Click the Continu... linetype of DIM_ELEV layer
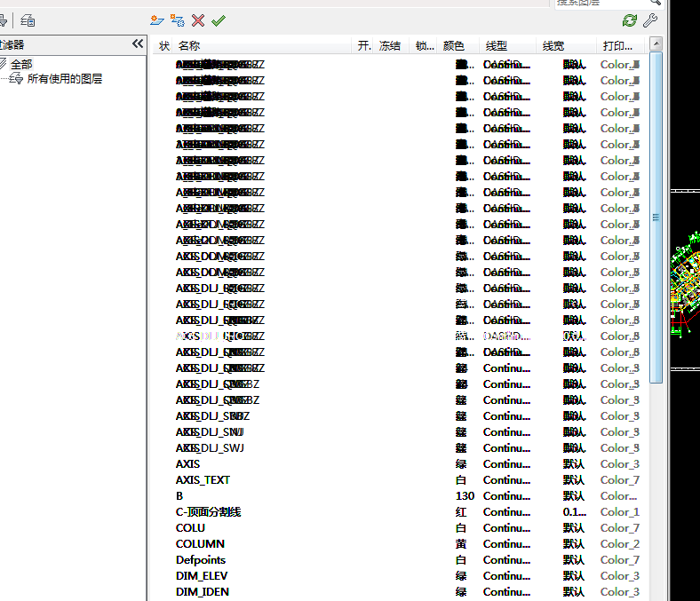The width and height of the screenshot is (700, 601). 506,576
